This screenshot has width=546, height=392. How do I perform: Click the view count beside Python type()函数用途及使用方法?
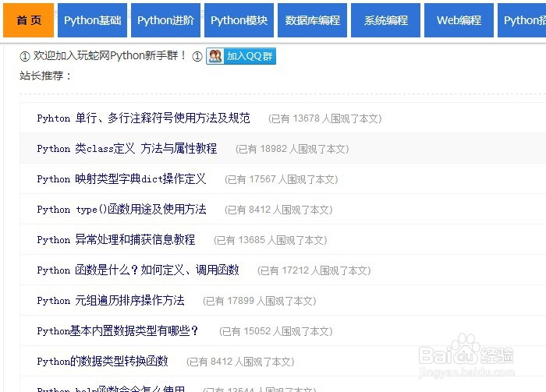click(278, 210)
